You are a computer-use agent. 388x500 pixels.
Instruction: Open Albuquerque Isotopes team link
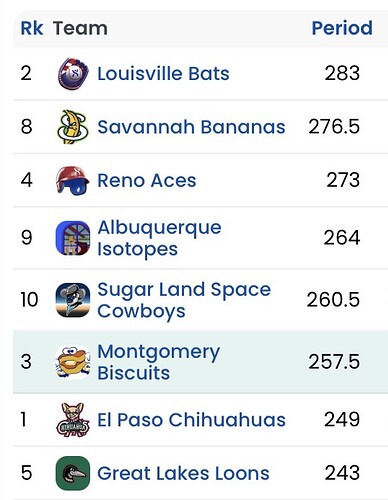(x=159, y=238)
